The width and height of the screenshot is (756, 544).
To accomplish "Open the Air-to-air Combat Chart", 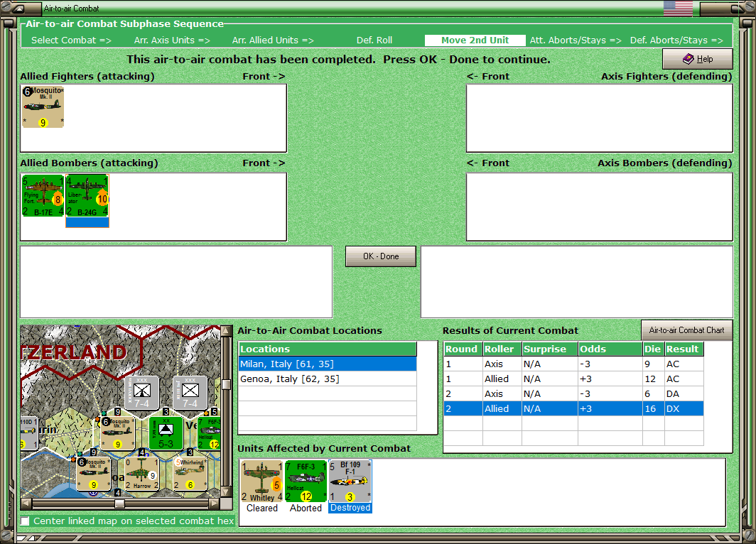I will coord(686,330).
